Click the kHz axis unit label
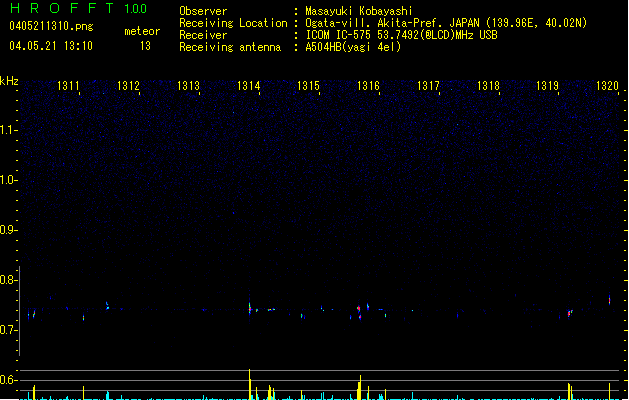The height and width of the screenshot is (400, 629). [9, 81]
